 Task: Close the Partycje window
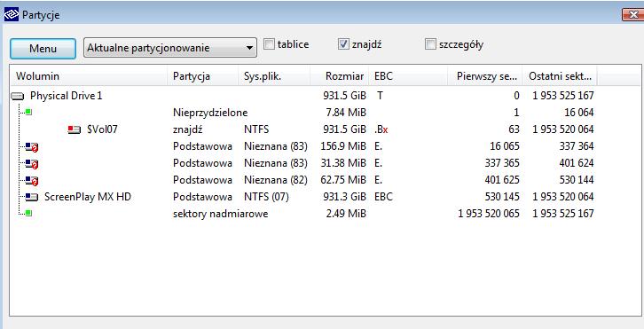[x=632, y=15]
